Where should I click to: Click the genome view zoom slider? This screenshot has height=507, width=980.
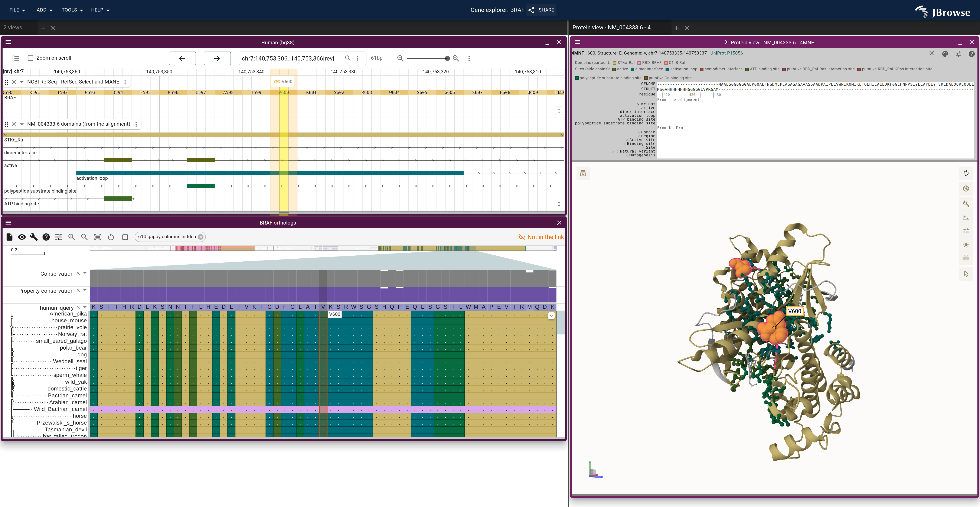[x=428, y=58]
